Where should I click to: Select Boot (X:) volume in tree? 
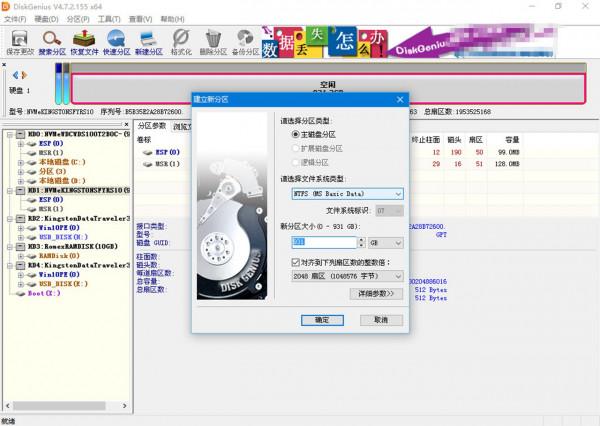click(x=44, y=293)
